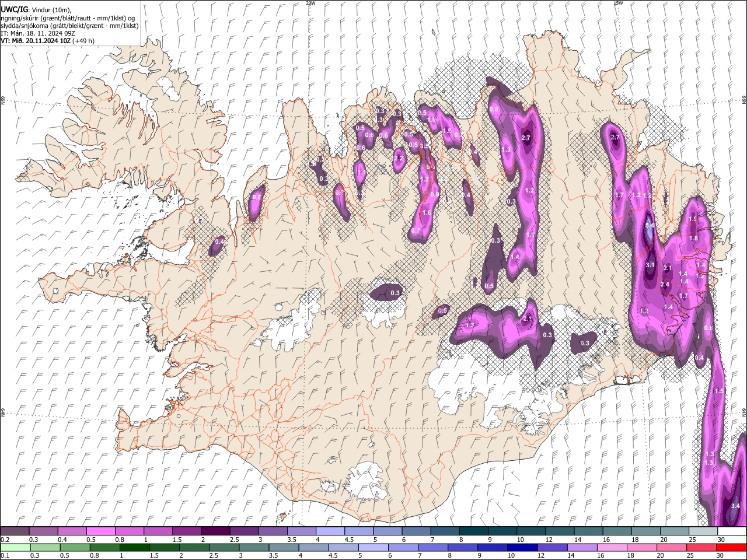Viewport: 747px width, 560px height.
Task: Click the 15W longitude label on top edge
Action: coord(618,3)
